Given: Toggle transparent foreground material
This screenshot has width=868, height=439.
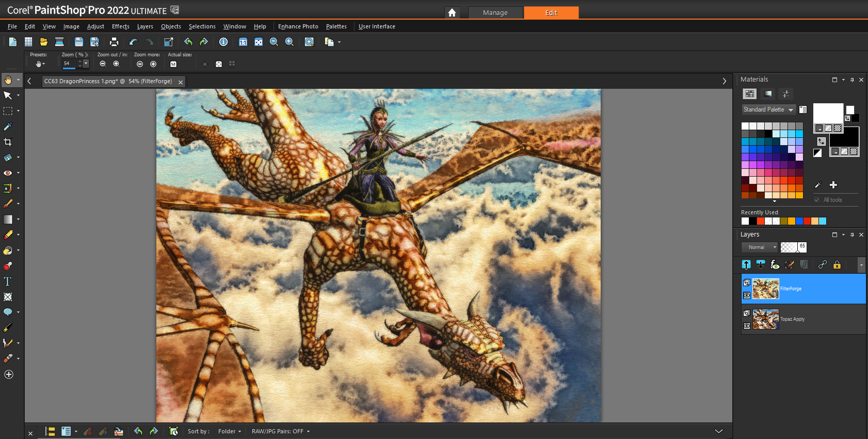Looking at the screenshot, I should pos(838,128).
